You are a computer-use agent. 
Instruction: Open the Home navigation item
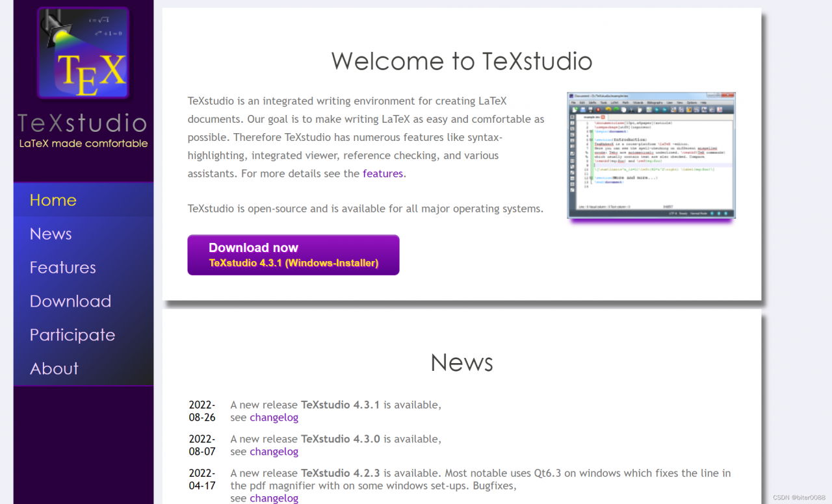(83, 200)
